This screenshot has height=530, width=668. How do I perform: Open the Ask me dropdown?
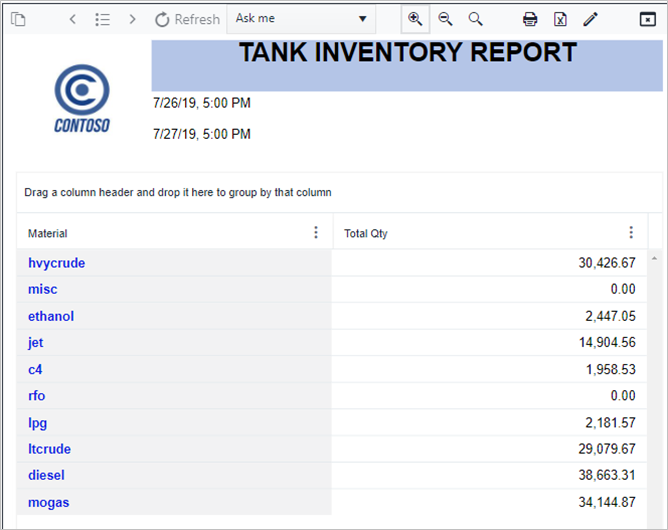[301, 19]
